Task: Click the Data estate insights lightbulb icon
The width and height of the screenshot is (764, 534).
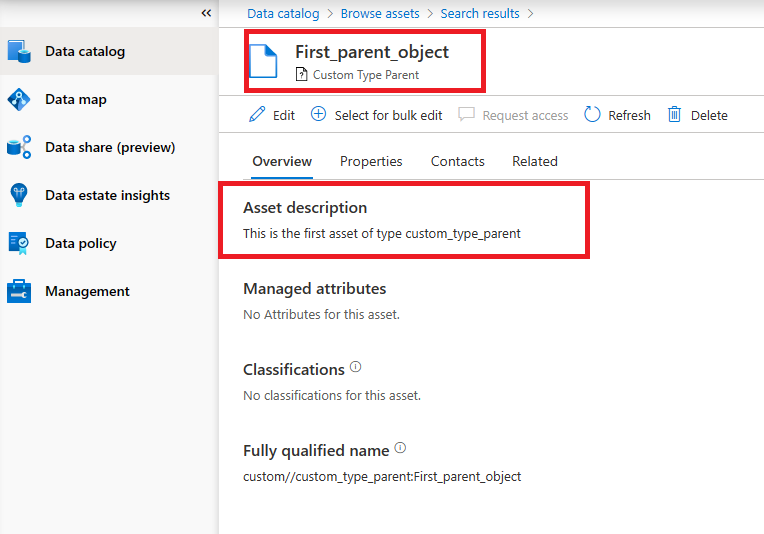Action: tap(19, 196)
